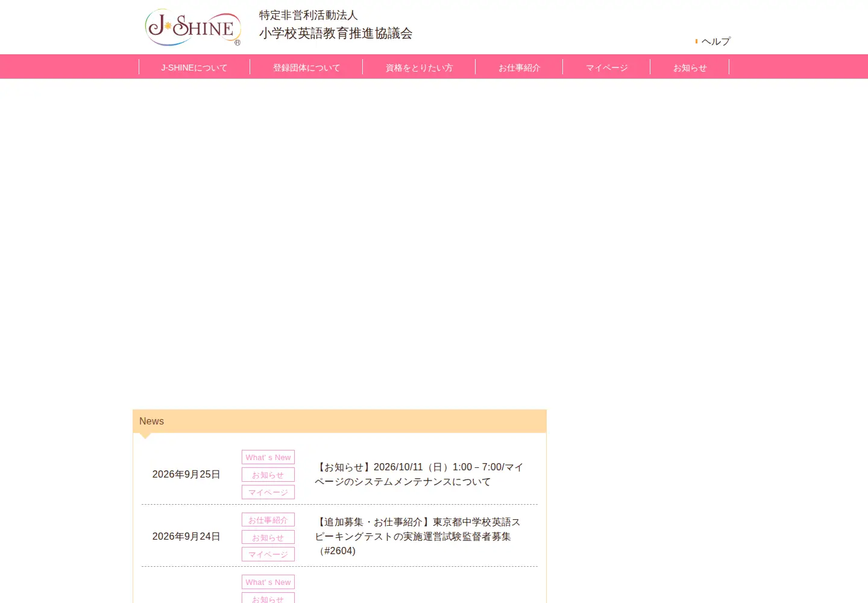Viewport: 868px width, 603px height.
Task: Click the 小学校英語教育推進協議会 site title
Action: click(x=336, y=33)
